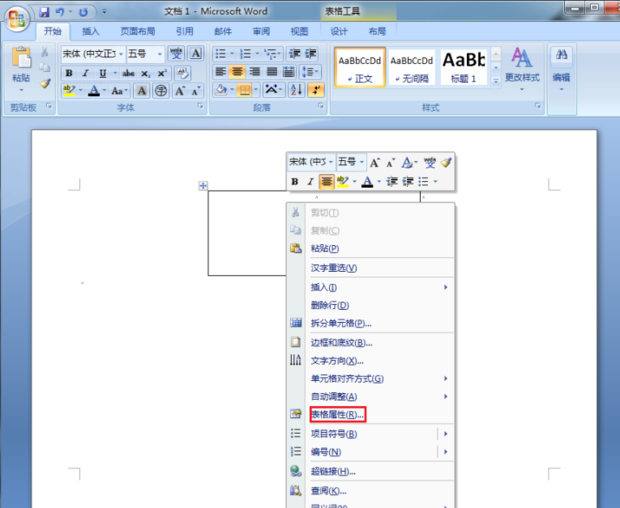Increase indent in the paragraph group
Viewport: 620px width, 508px height.
(311, 53)
